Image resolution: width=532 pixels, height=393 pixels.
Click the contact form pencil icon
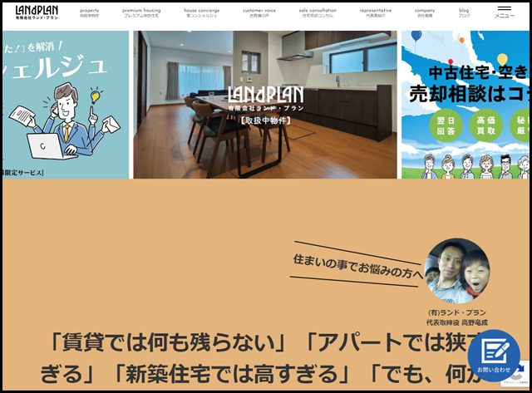pos(494,356)
